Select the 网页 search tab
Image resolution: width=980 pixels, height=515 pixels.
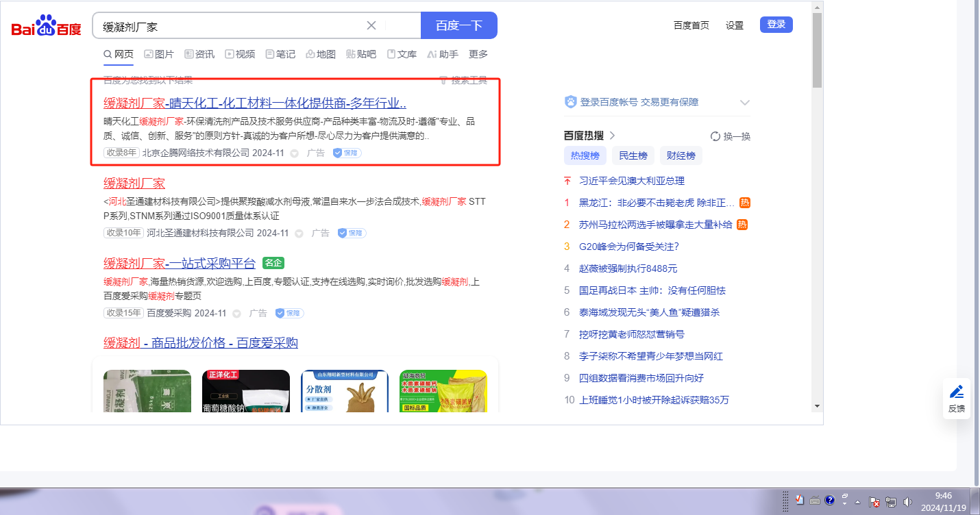coord(119,54)
